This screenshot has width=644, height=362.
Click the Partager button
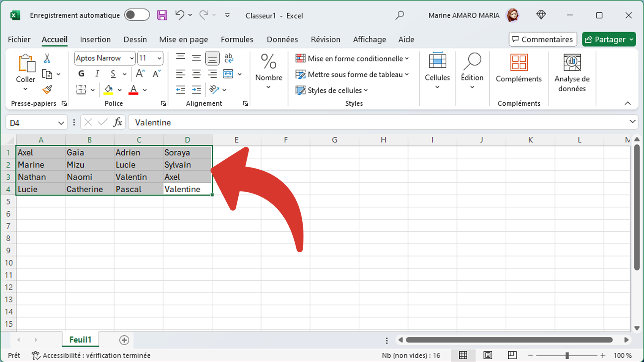coord(609,39)
